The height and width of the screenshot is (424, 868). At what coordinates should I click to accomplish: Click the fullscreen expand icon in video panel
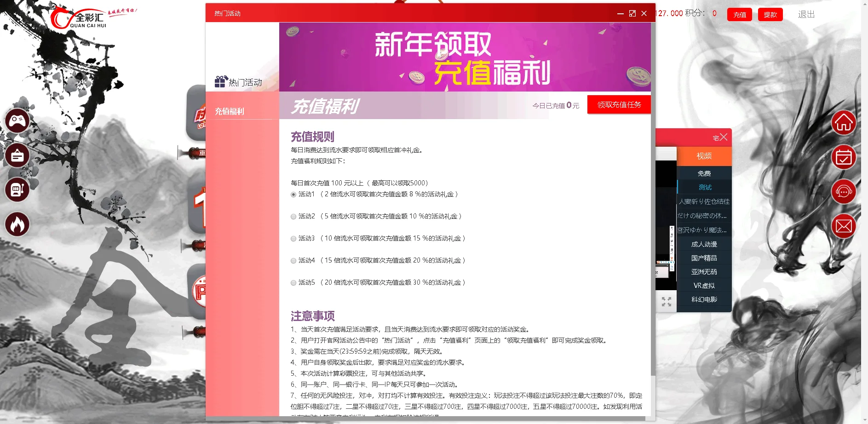[x=667, y=302]
